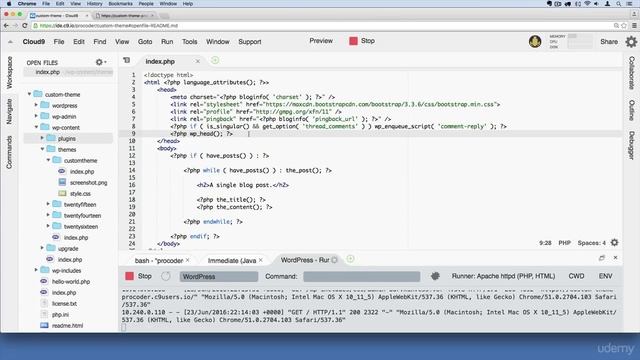Click the runner debug bug icon

(x=435, y=276)
